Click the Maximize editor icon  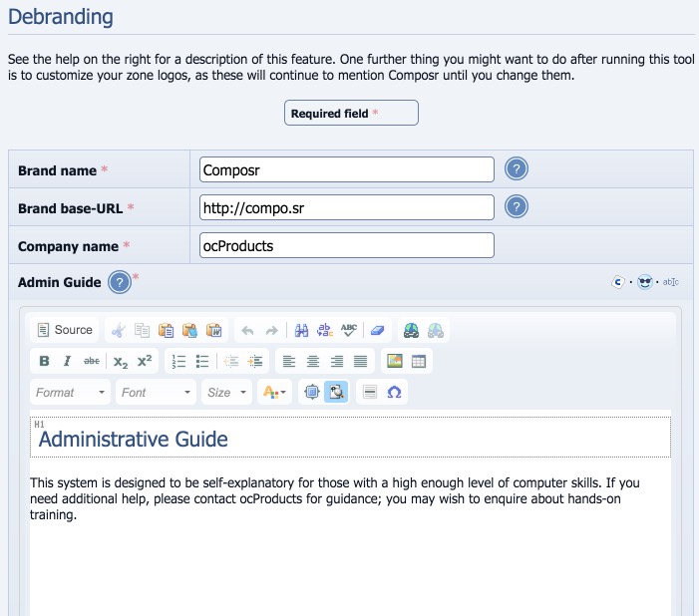tap(312, 393)
